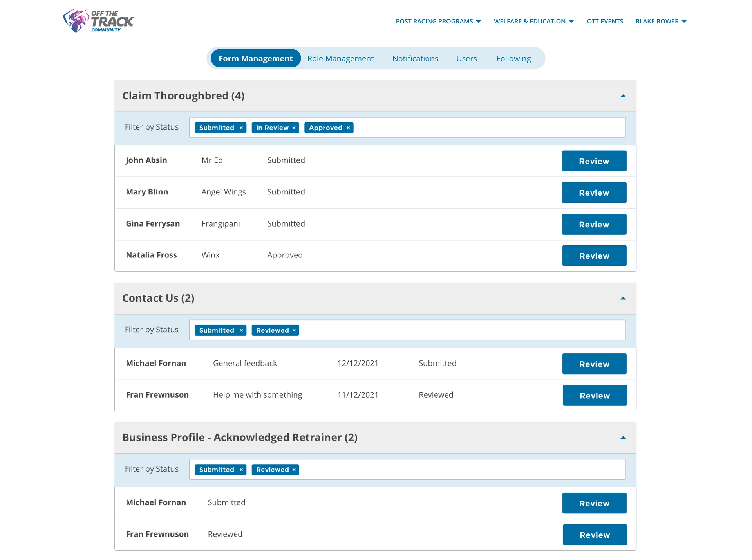Review Fran Frewnuson's Help me with something
Viewport: 752px width, 560px height.
click(x=595, y=396)
